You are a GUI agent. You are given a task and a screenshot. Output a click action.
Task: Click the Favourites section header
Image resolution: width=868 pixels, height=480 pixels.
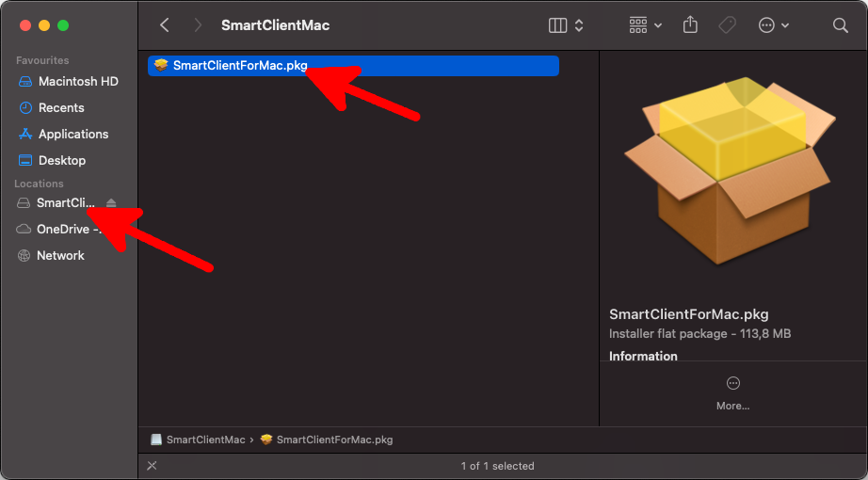coord(42,60)
